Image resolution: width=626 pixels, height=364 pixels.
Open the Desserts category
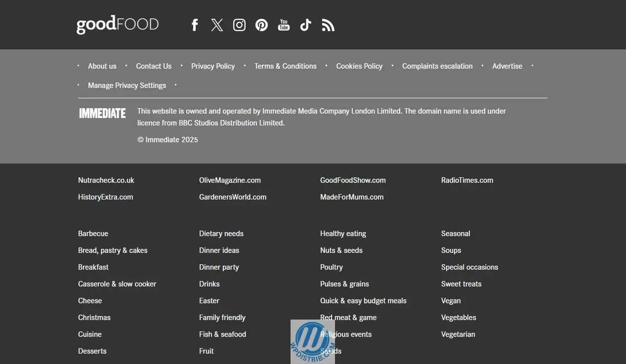(x=92, y=351)
